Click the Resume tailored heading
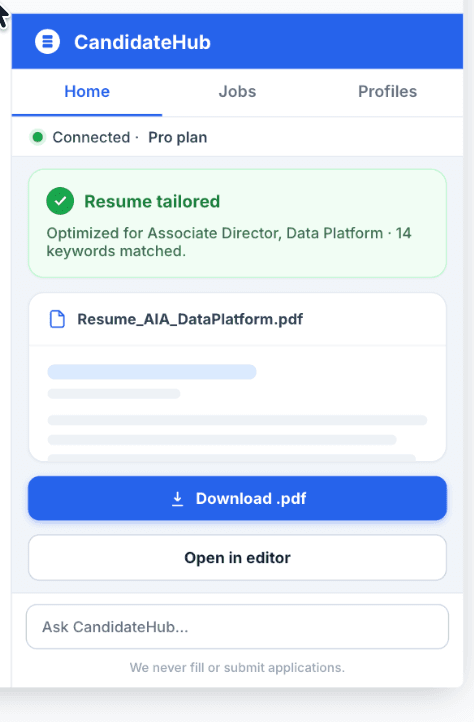This screenshot has height=722, width=474. pos(152,201)
